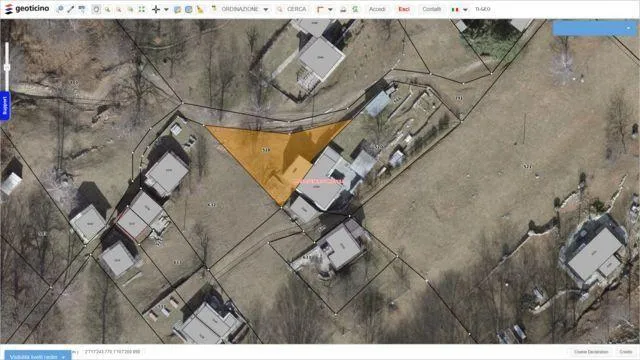This screenshot has height=360, width=640.
Task: Click the coordinates input field
Action: [112, 351]
